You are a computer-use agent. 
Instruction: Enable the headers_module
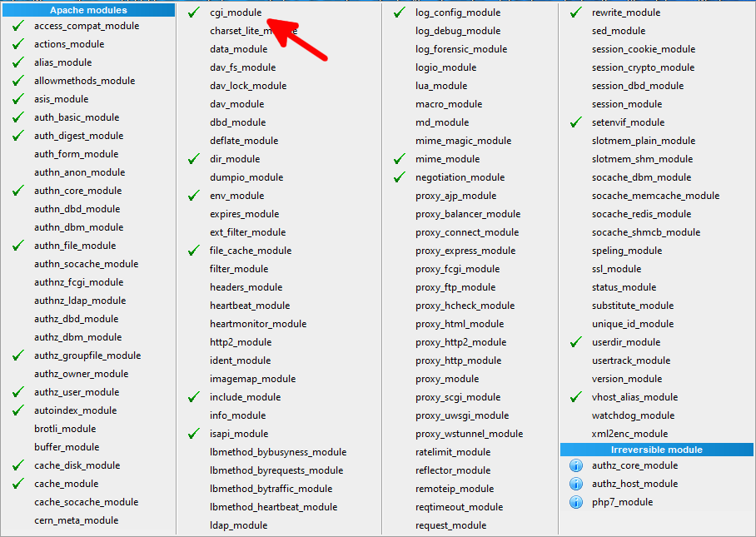(246, 287)
